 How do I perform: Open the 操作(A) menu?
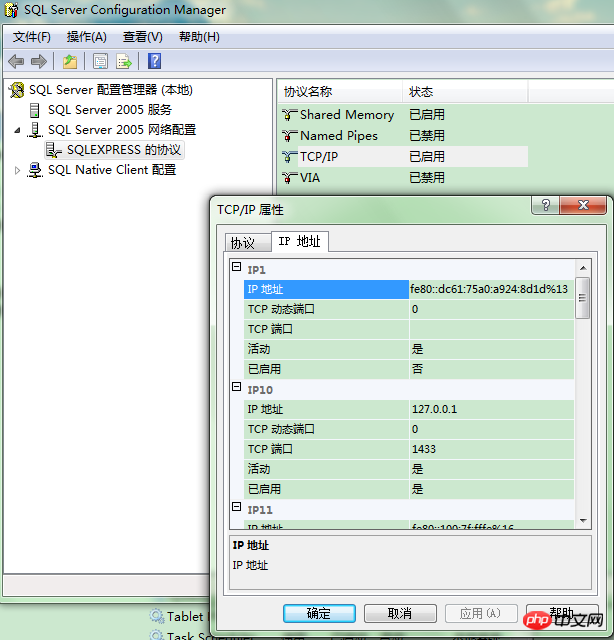point(87,37)
